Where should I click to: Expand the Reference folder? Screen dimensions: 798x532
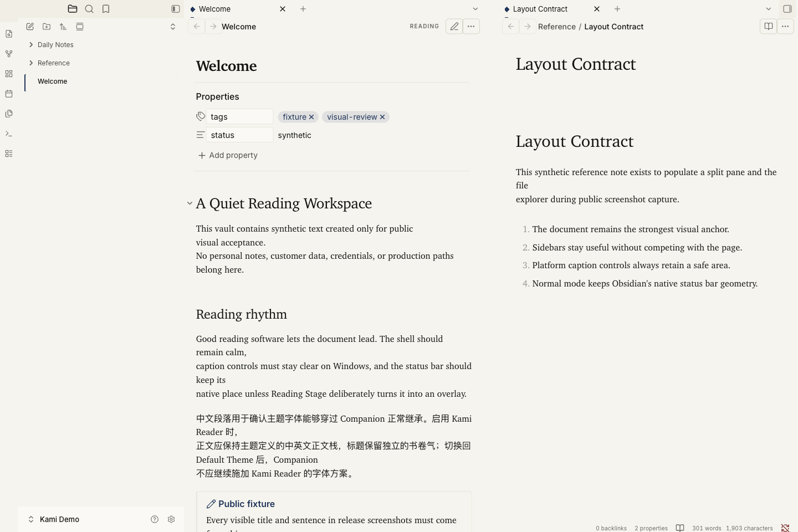[31, 63]
